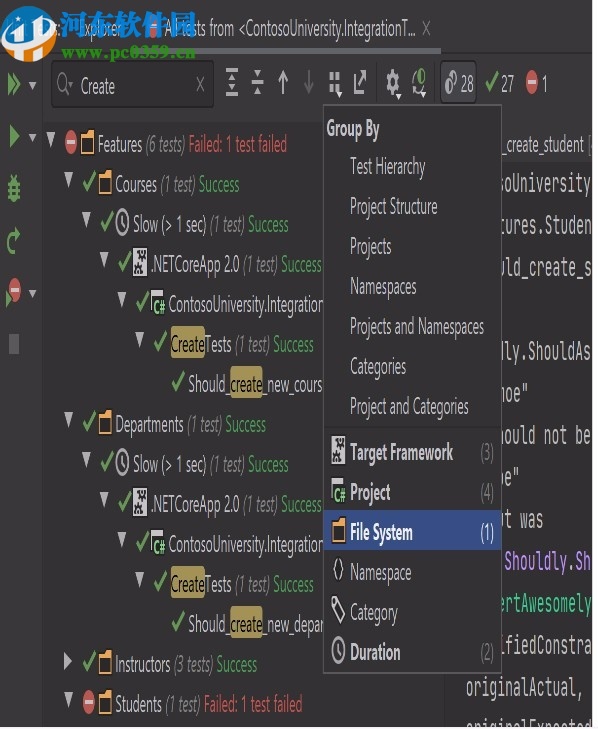
Task: Choose Project and Categories grouping preset
Action: coord(409,407)
